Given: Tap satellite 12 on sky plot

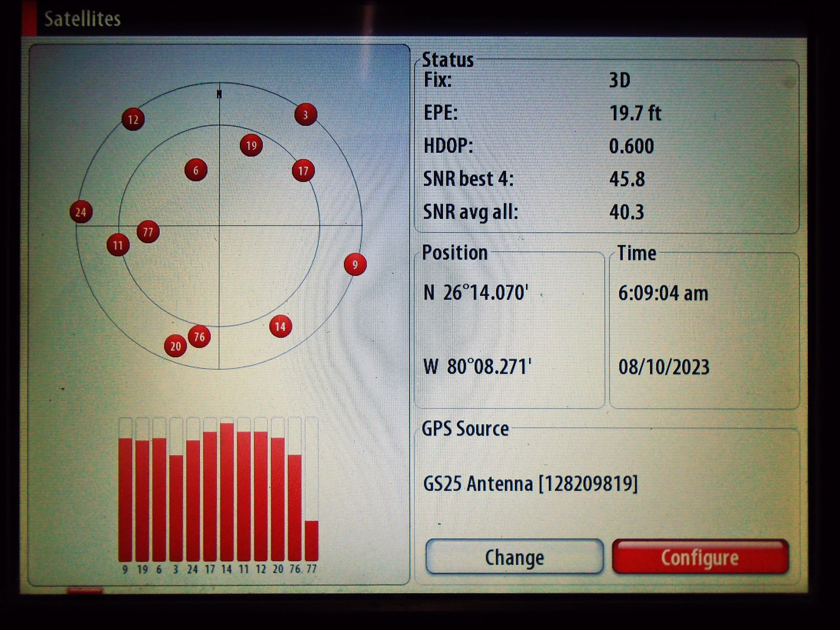Looking at the screenshot, I should coord(133,119).
